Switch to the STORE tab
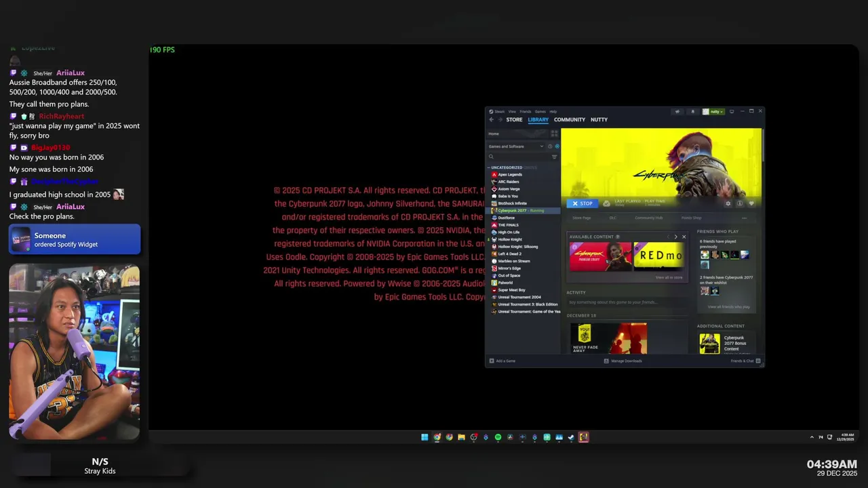868x488 pixels. click(x=514, y=119)
